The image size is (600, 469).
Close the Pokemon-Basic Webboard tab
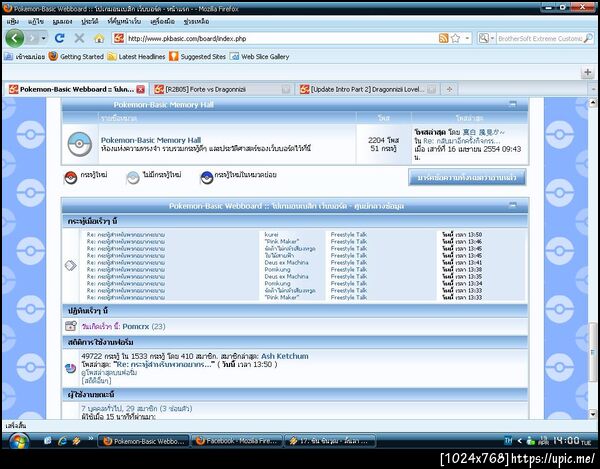(141, 89)
